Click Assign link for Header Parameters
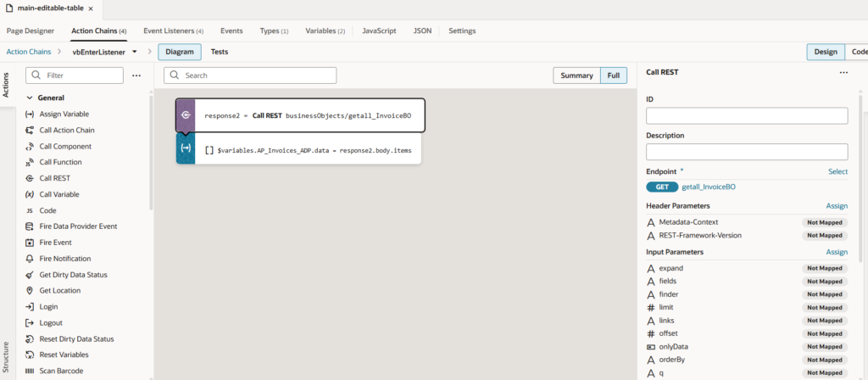Screen dimensions: 868x380 coord(837,206)
